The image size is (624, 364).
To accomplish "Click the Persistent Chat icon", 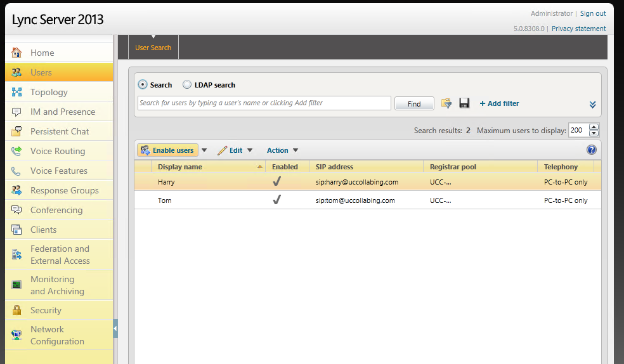I will tap(16, 131).
